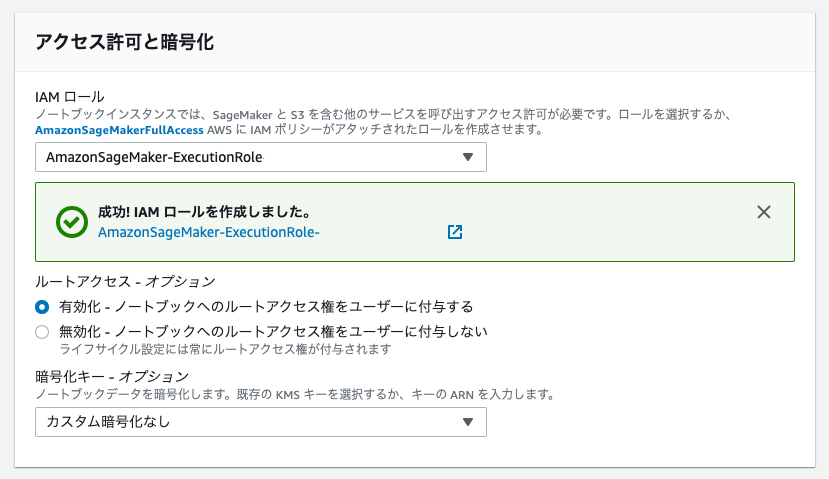Screen dimensions: 829x479
Task: Click the 暗号化キー - オプション label
Action: tap(112, 376)
